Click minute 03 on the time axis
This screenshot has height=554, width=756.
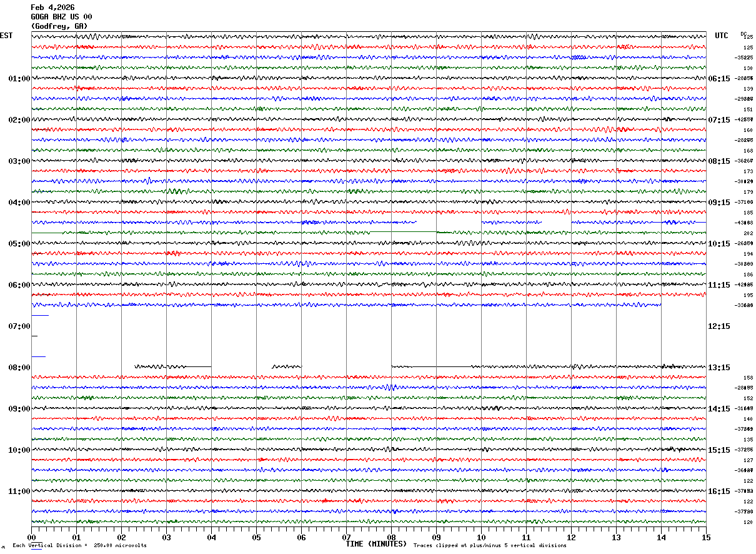pyautogui.click(x=166, y=537)
